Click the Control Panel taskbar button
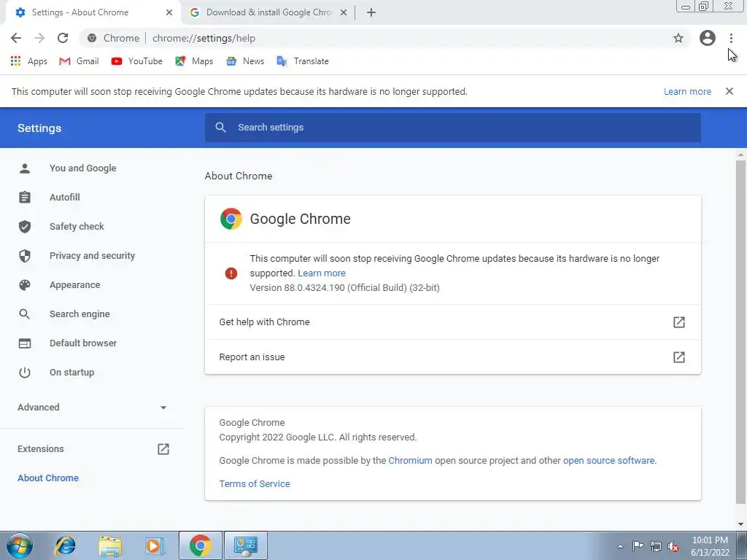The height and width of the screenshot is (560, 747). [x=245, y=545]
